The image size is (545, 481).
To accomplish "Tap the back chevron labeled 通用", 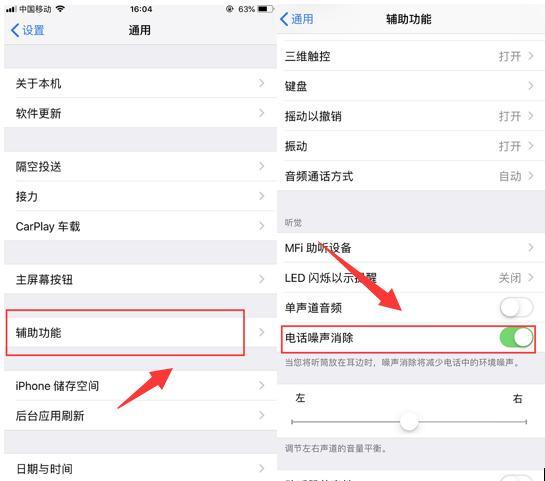I will (x=296, y=19).
